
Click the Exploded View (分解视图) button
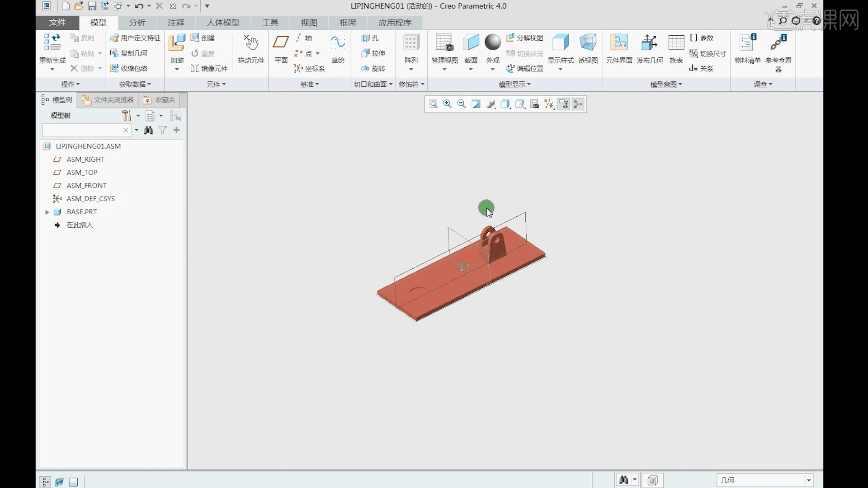[x=524, y=38]
